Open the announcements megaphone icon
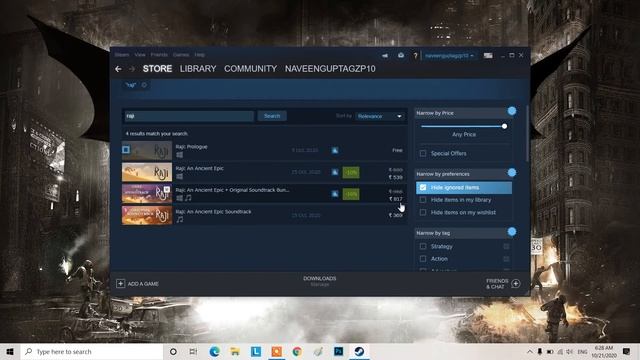This screenshot has width=640, height=360. click(x=385, y=56)
